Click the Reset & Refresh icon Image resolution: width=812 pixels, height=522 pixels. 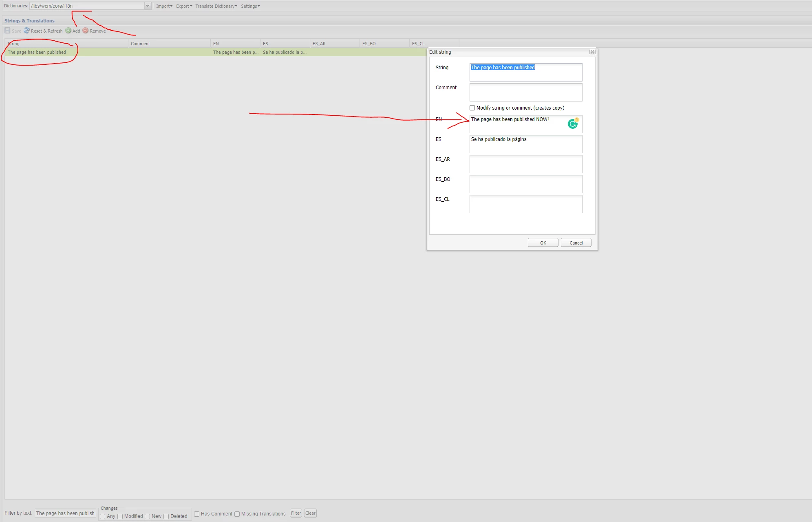tap(26, 31)
